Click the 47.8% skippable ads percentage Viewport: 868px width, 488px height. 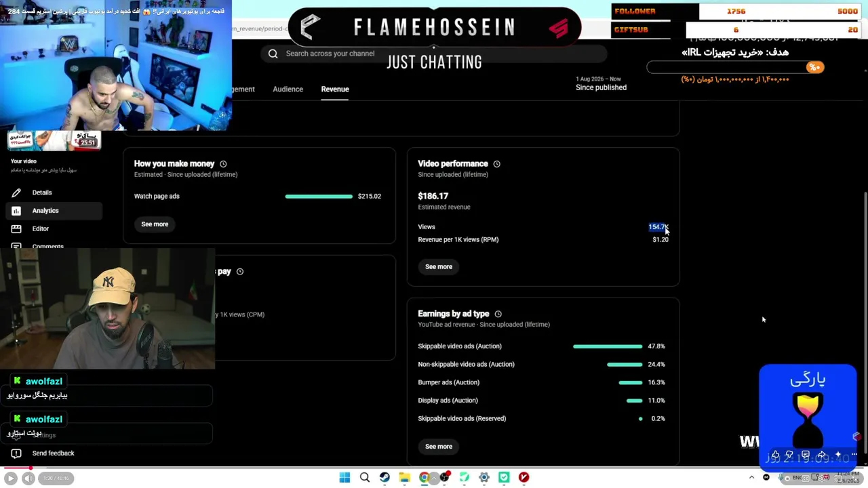pos(656,346)
